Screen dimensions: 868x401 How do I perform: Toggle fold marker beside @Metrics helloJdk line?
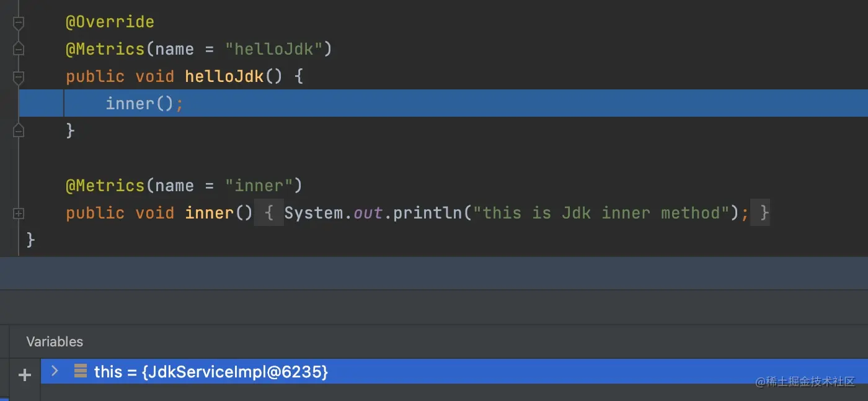(19, 49)
